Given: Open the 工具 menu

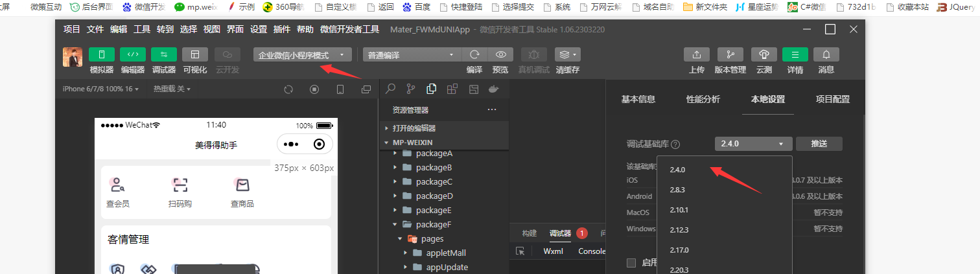Looking at the screenshot, I should (142, 29).
